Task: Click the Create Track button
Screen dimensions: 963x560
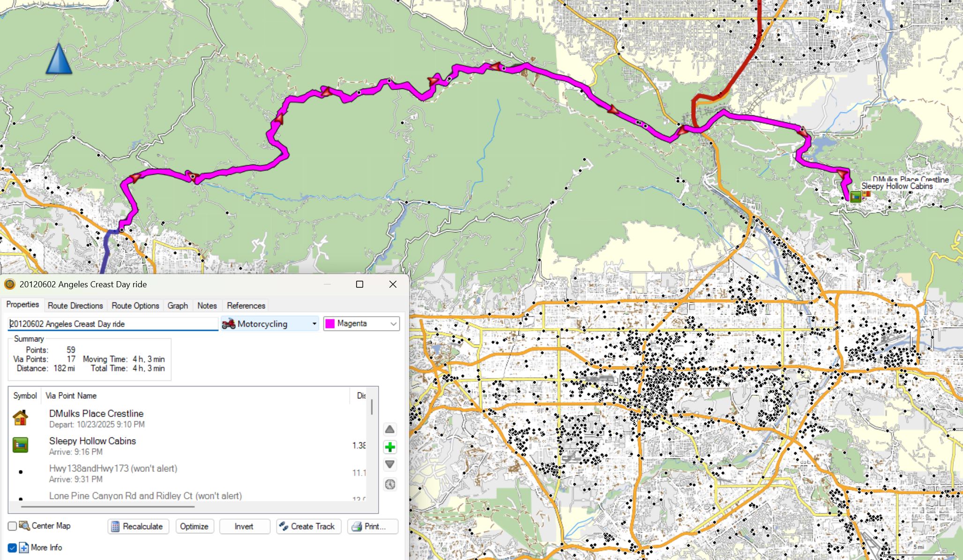Action: click(308, 526)
